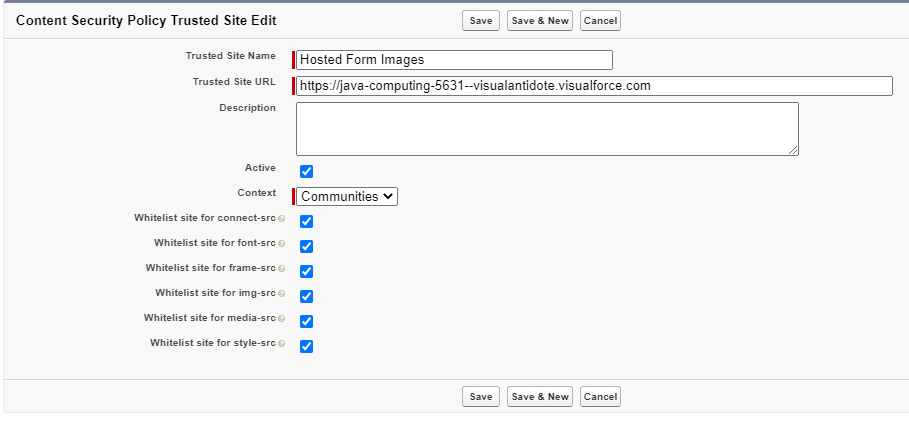Image resolution: width=909 pixels, height=423 pixels.
Task: Uncheck whitelist for style-src
Action: point(307,346)
